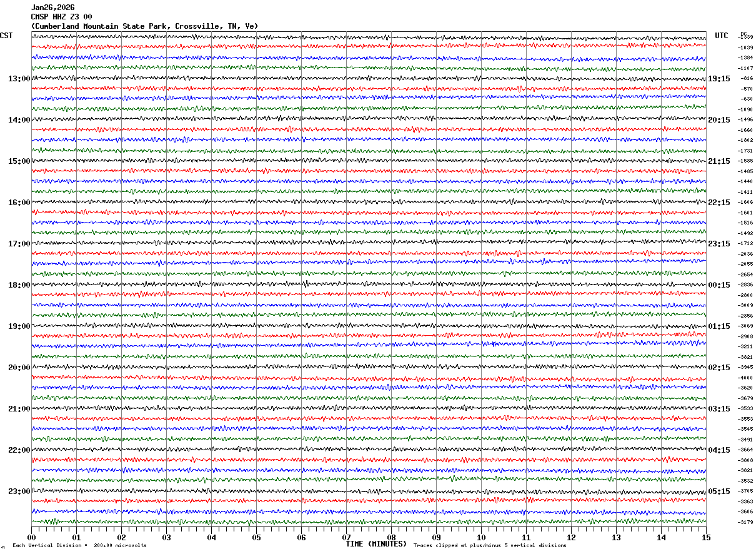Screen dimensions: 756x554
Task: Click the TIME (MINUTES) axis title
Action: click(376, 544)
